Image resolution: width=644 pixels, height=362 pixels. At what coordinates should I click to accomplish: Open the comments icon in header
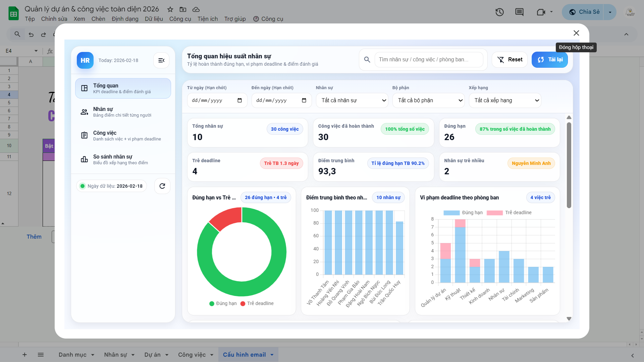click(x=519, y=12)
